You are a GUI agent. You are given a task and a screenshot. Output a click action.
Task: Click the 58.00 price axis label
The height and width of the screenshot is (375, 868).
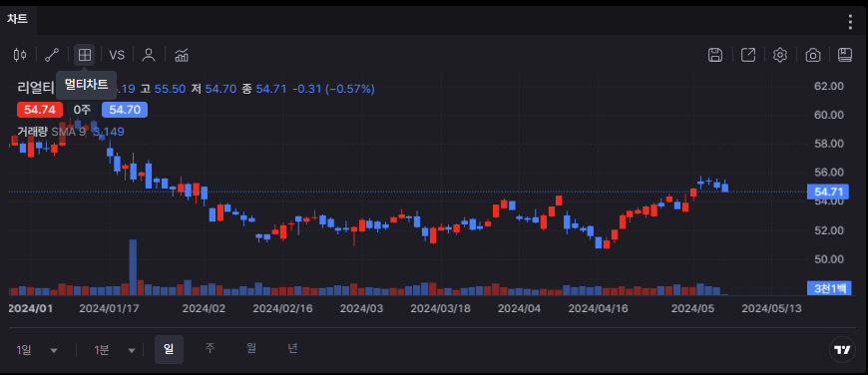pyautogui.click(x=829, y=144)
